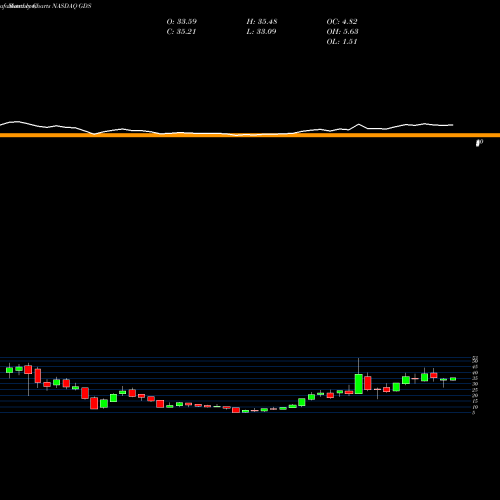Image resolution: width=500 pixels, height=500 pixels.
Task: Click the 30 price axis label
Action: pyautogui.click(x=475, y=384)
